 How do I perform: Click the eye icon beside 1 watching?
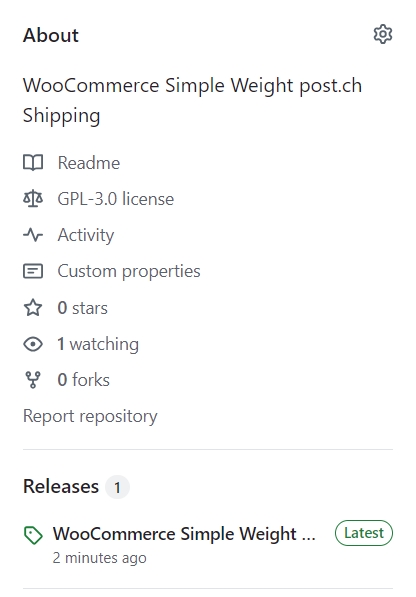point(33,344)
